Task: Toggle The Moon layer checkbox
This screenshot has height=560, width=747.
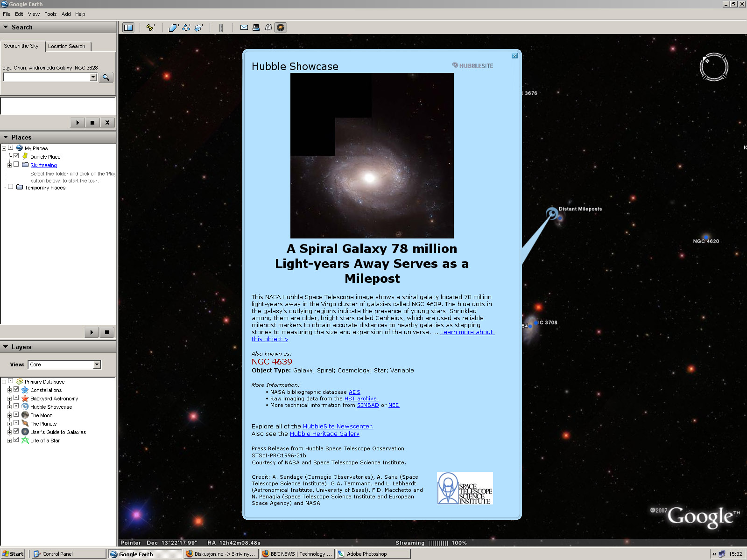Action: point(16,414)
